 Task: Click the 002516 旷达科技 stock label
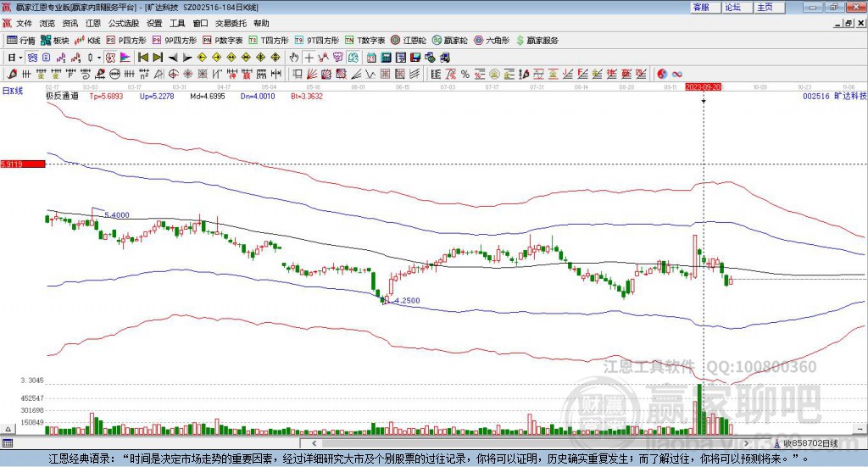pyautogui.click(x=835, y=96)
